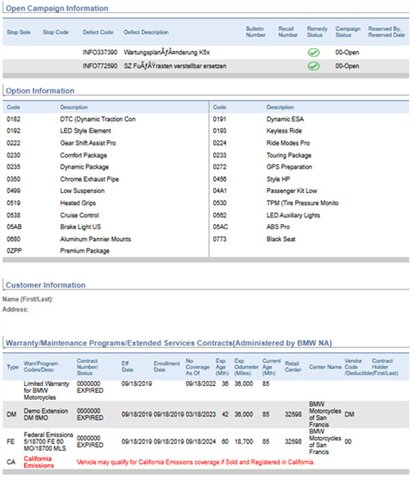
Task: Click Demo Extension DM 6MO entry
Action: (x=46, y=414)
